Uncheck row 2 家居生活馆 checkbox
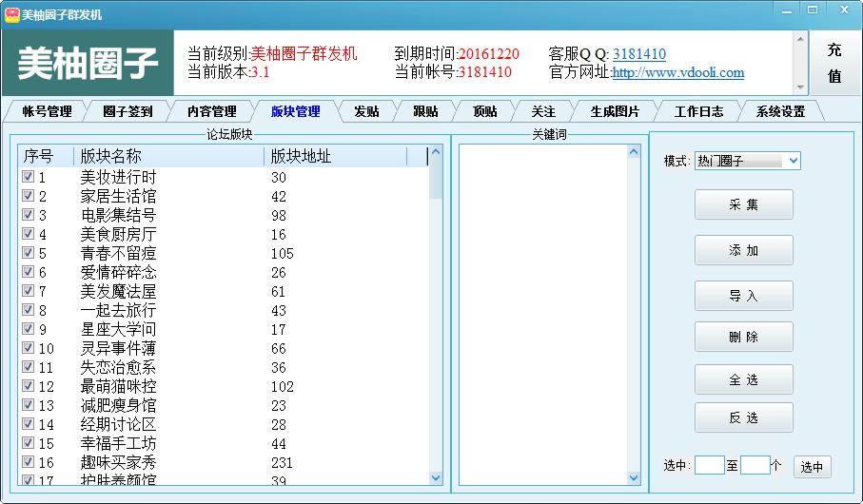The height and width of the screenshot is (504, 863). point(29,196)
